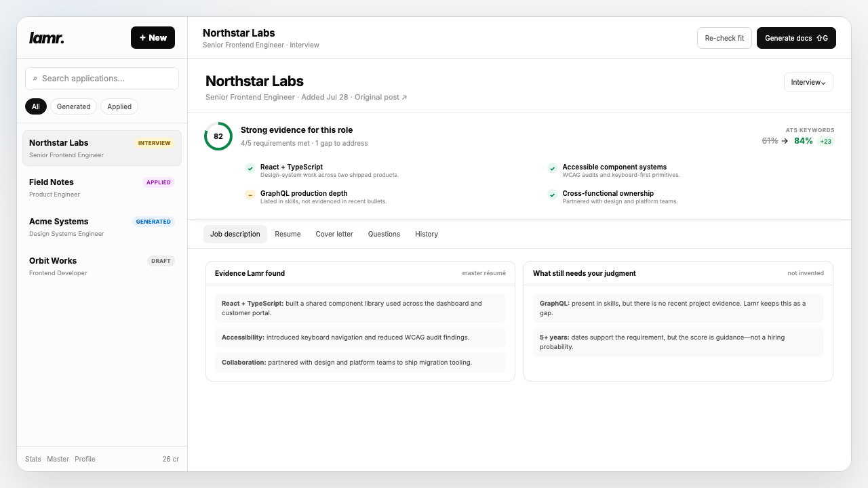Open the Cover letter tab
Viewport: 868px width, 488px height.
(334, 234)
